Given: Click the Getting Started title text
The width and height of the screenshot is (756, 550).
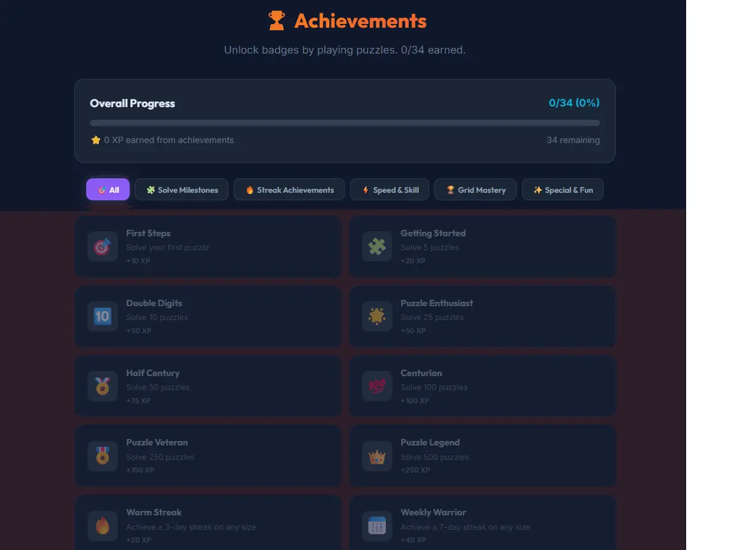Looking at the screenshot, I should (433, 233).
